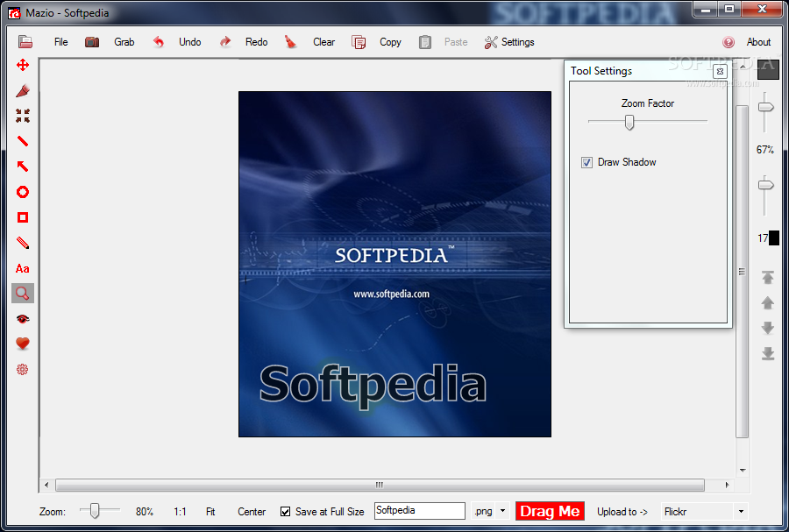
Task: Select the red pen drawing tool
Action: click(x=23, y=90)
